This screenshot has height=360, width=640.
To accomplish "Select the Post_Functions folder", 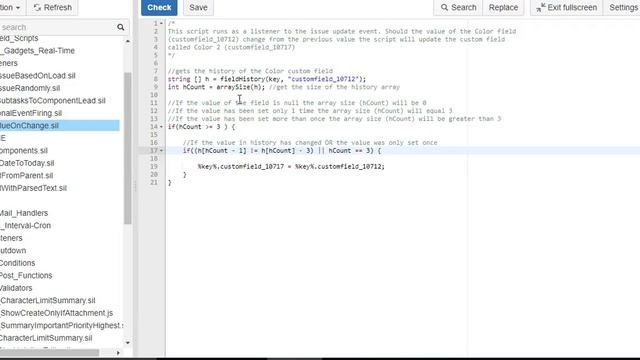I will (26, 276).
